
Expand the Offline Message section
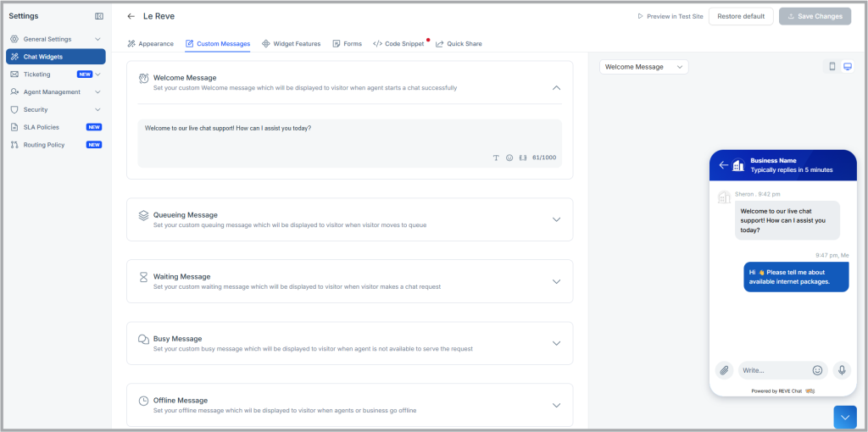tap(557, 406)
